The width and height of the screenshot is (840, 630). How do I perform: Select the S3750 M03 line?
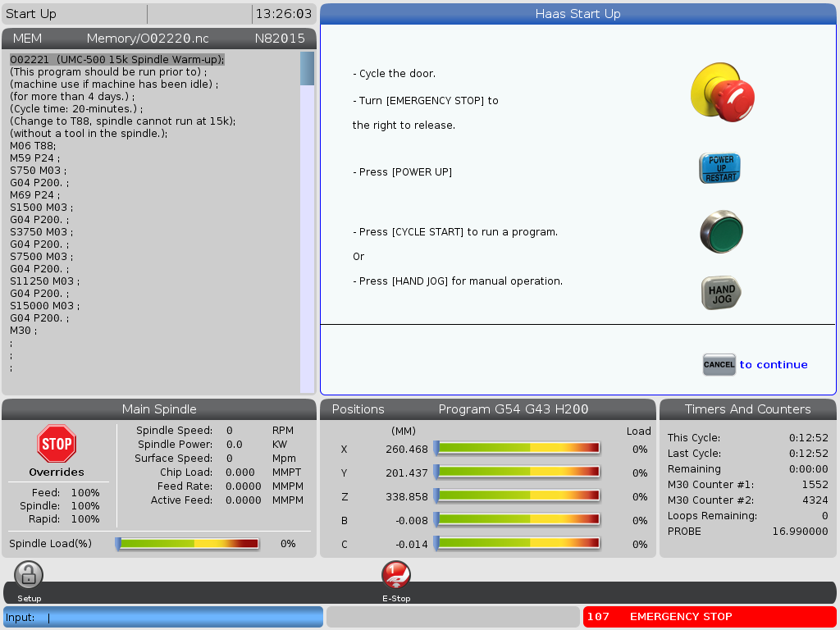(x=41, y=232)
